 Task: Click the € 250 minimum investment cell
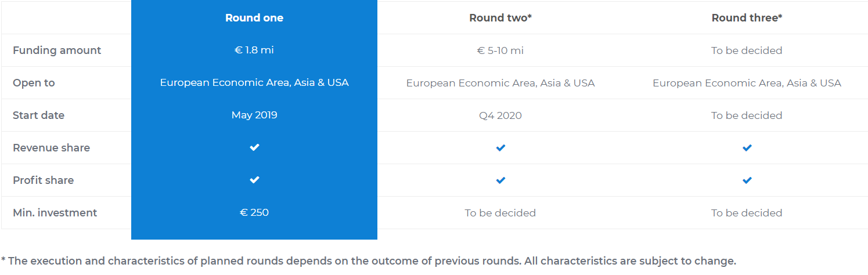[254, 213]
